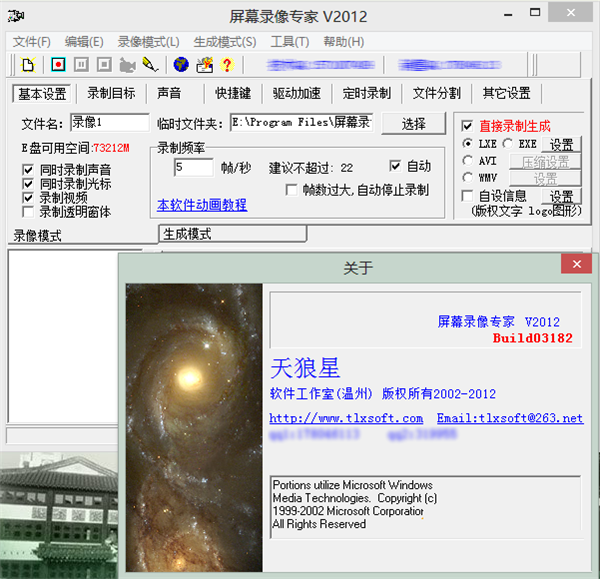Click the stop recording toolbar icon

click(103, 65)
